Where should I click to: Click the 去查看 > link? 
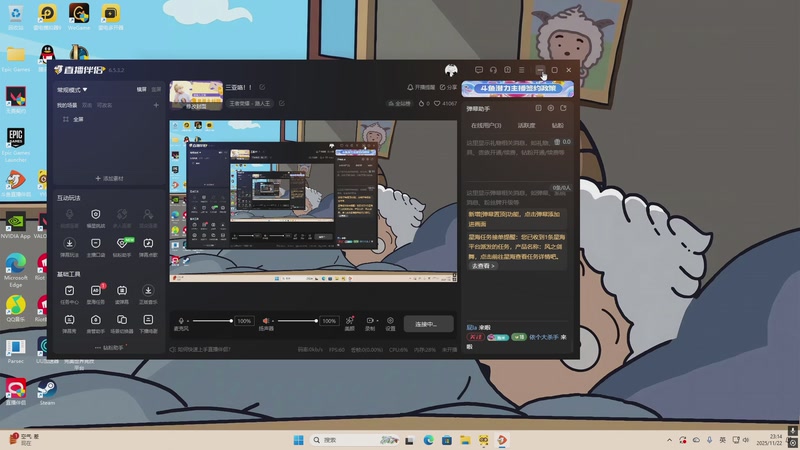(483, 266)
